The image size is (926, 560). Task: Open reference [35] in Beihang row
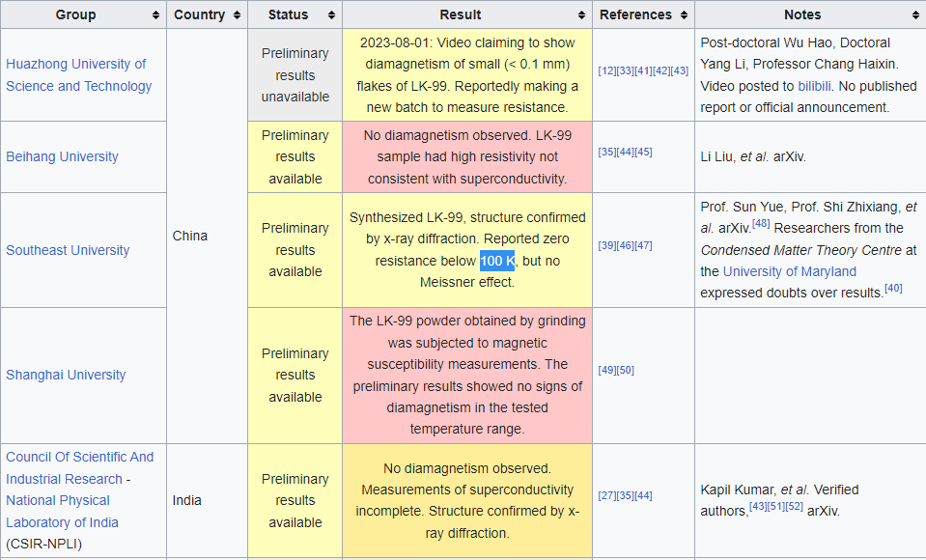(606, 152)
